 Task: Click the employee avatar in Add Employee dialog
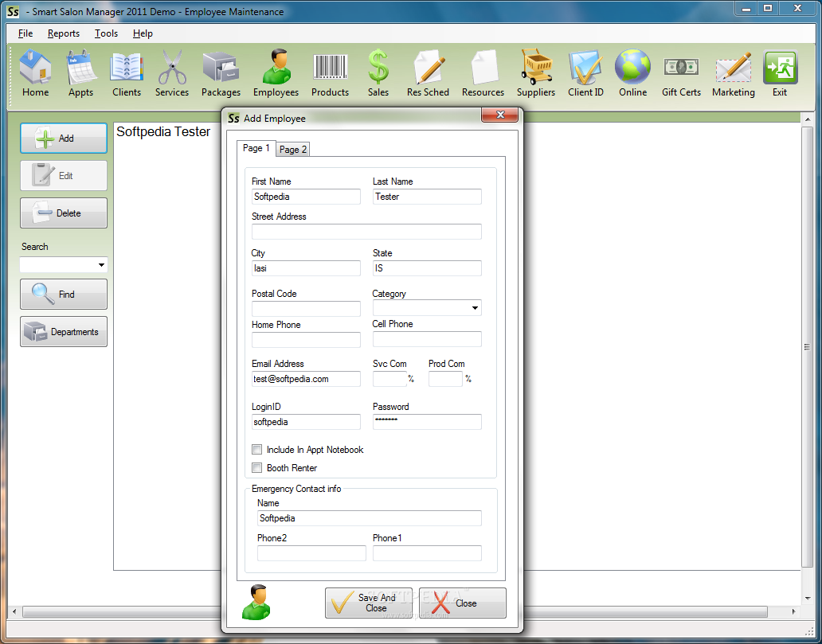(x=256, y=602)
